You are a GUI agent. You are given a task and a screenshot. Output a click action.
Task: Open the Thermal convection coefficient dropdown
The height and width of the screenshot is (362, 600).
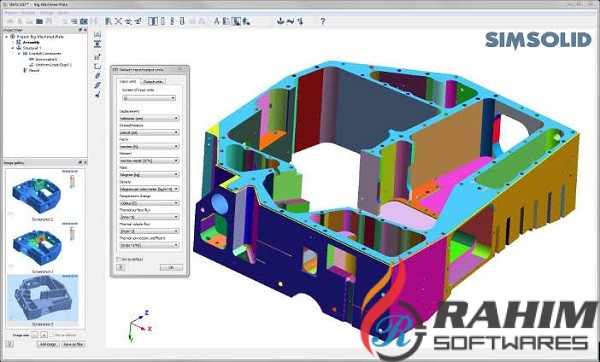click(149, 245)
